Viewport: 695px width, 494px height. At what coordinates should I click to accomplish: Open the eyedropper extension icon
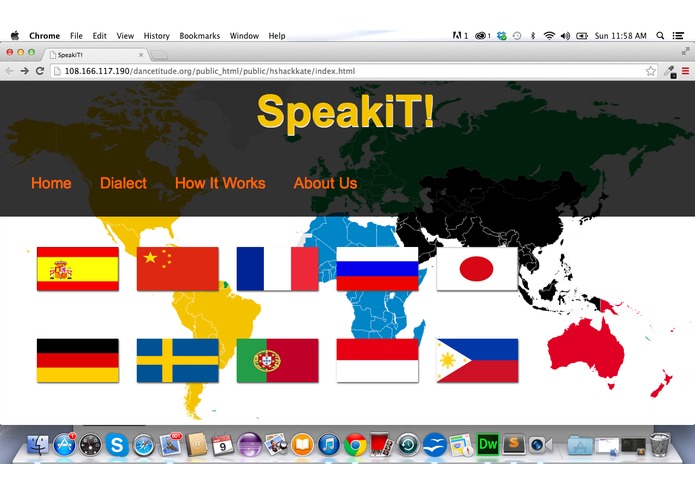pos(670,71)
